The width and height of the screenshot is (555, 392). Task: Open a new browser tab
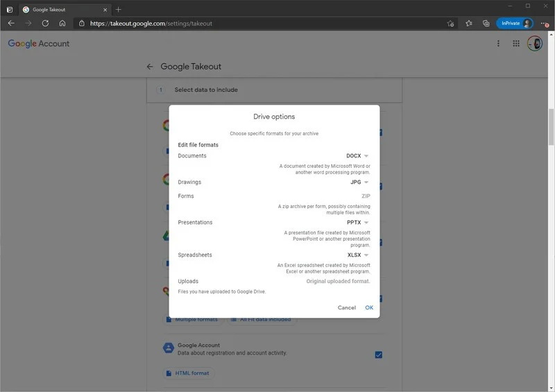[118, 10]
